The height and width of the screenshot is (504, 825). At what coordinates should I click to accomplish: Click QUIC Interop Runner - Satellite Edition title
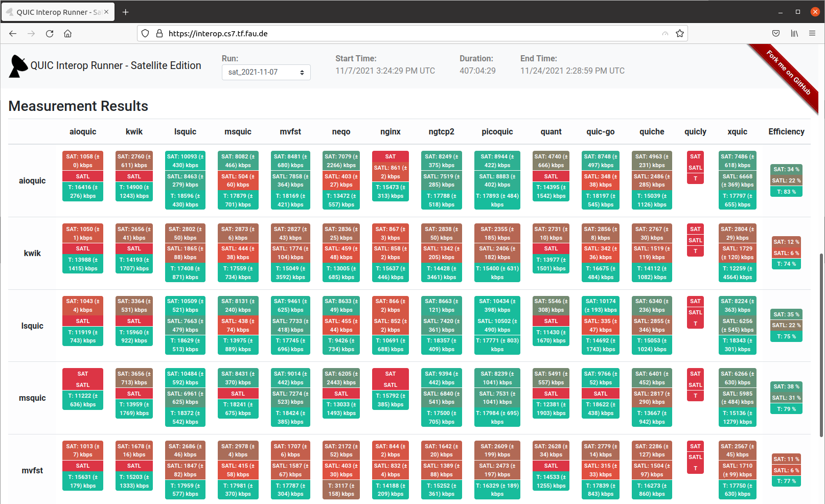pyautogui.click(x=116, y=65)
